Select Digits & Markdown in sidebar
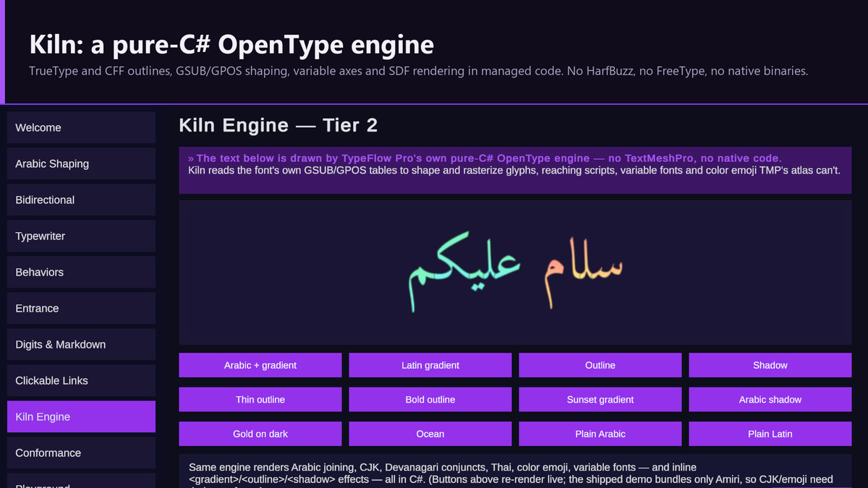This screenshot has width=868, height=488. coord(81,344)
